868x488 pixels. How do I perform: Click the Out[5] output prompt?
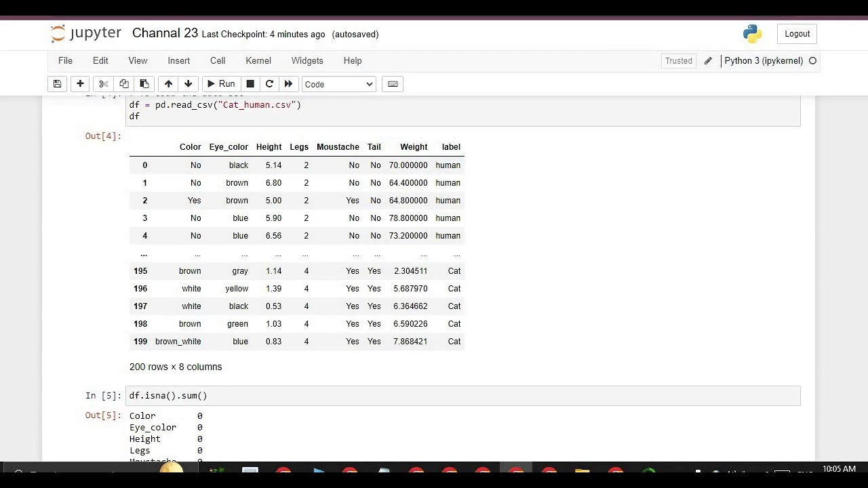point(103,415)
